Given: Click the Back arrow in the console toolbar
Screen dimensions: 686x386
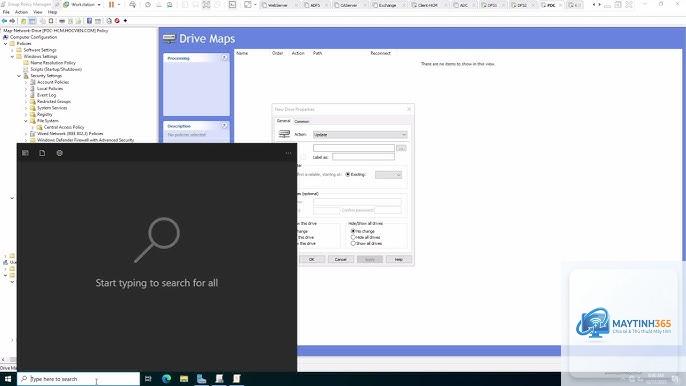Looking at the screenshot, I should [4, 21].
